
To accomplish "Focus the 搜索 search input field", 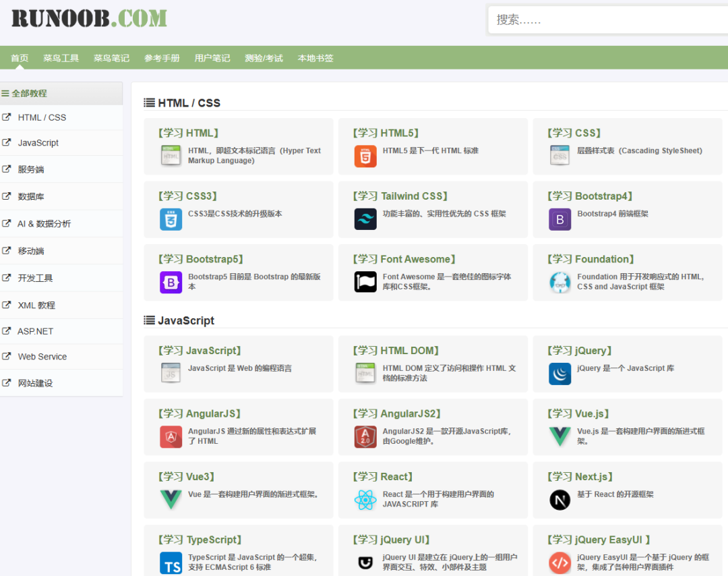I will (608, 20).
